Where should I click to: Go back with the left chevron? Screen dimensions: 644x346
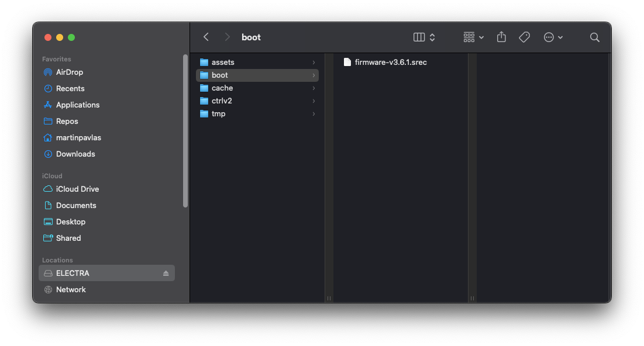click(206, 37)
